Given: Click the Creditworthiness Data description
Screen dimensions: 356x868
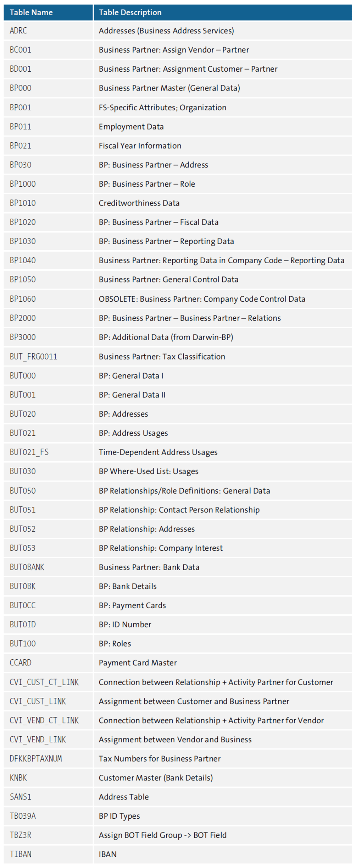Looking at the screenshot, I should point(139,203).
